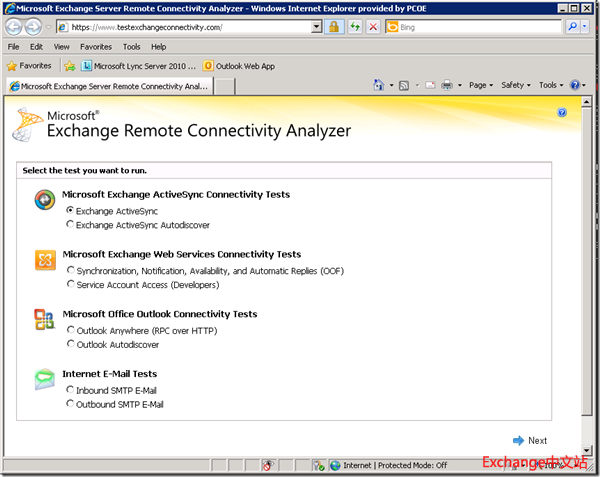Select Outlook Anywhere (RPC over HTTP) option
Screen dimensions: 600x477
[70, 330]
